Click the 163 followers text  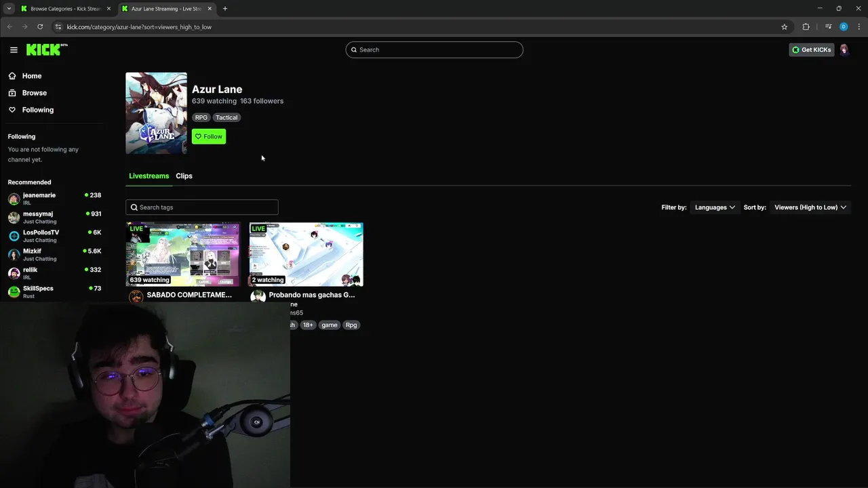[262, 101]
